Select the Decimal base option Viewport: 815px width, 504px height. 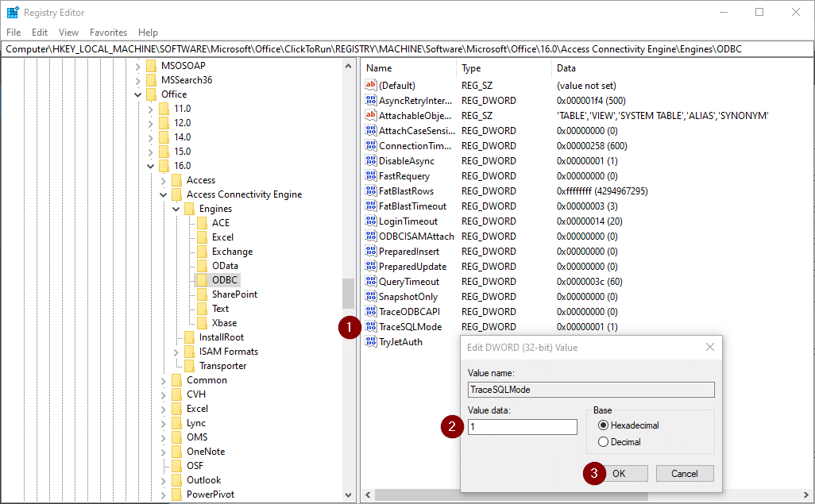click(603, 441)
